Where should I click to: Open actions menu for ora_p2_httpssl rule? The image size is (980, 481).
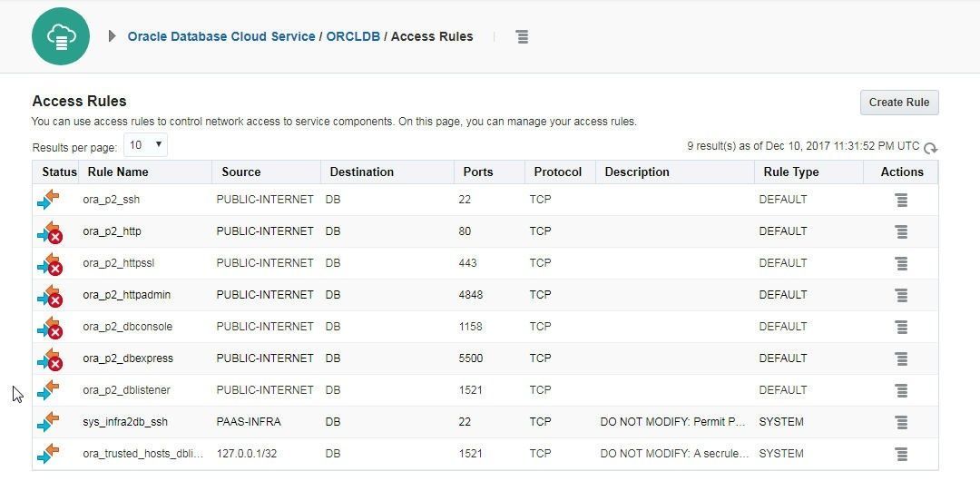[901, 263]
